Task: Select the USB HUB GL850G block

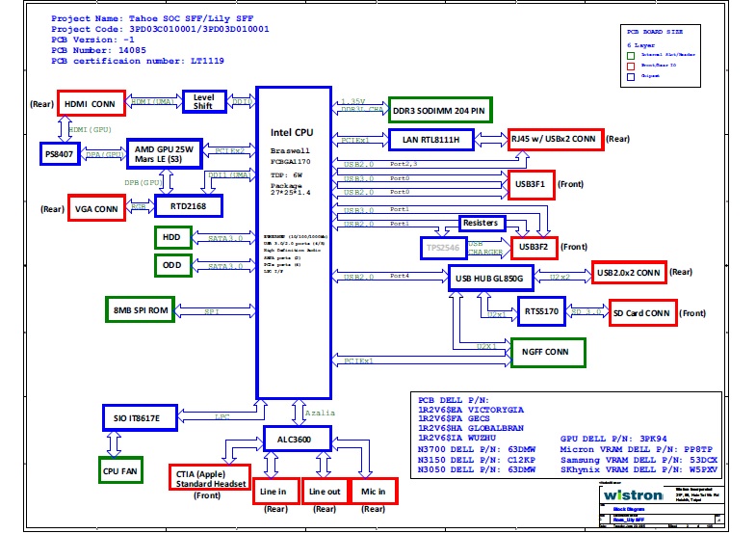Action: coord(491,278)
